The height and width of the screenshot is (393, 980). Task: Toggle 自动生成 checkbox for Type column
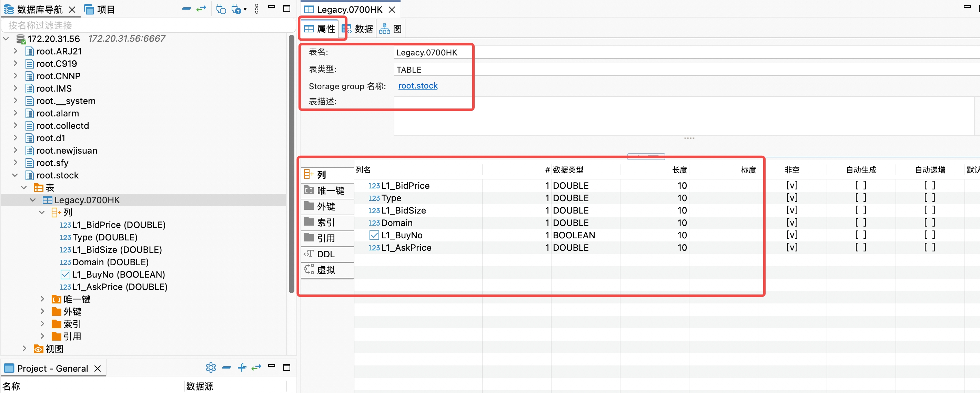tap(861, 197)
